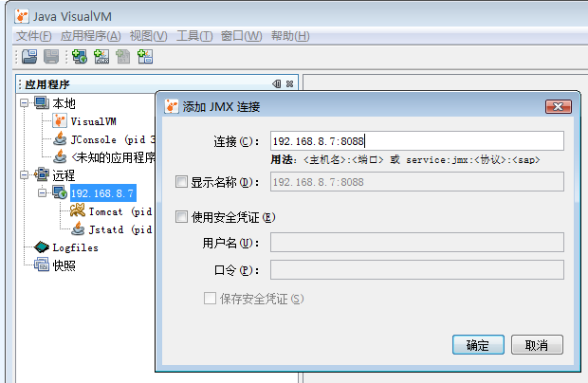
Task: Click the 192.168.8.7 remote host icon
Action: pos(60,192)
